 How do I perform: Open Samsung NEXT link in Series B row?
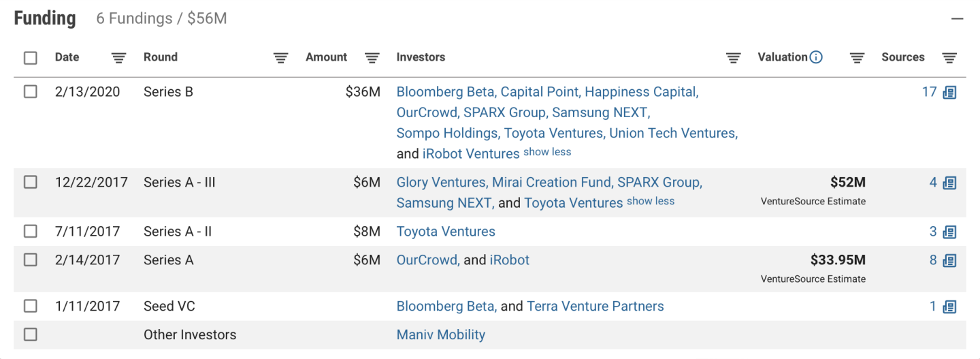click(601, 112)
